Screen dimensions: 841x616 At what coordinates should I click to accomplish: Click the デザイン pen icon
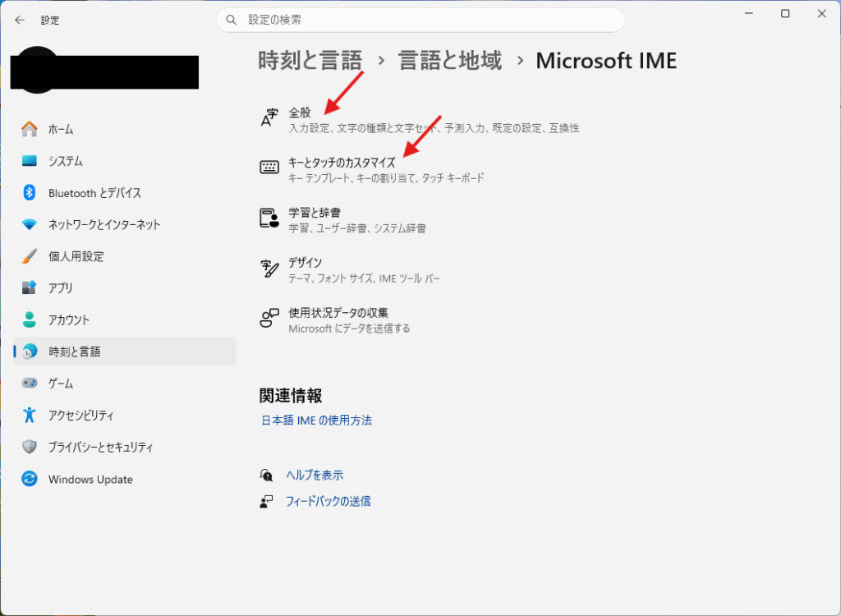[269, 269]
